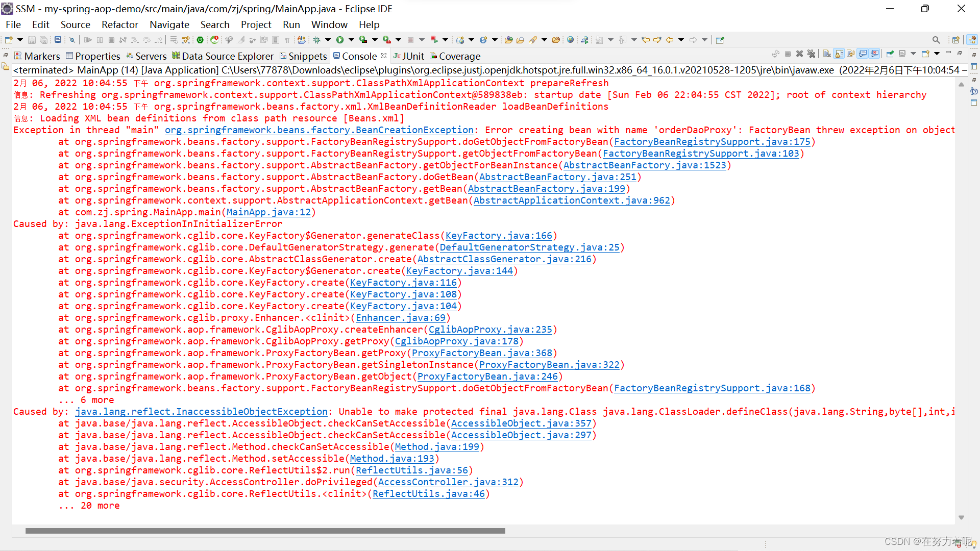Screen dimensions: 980x551
Task: Open the Run configurations dropdown arrow
Action: (x=351, y=40)
